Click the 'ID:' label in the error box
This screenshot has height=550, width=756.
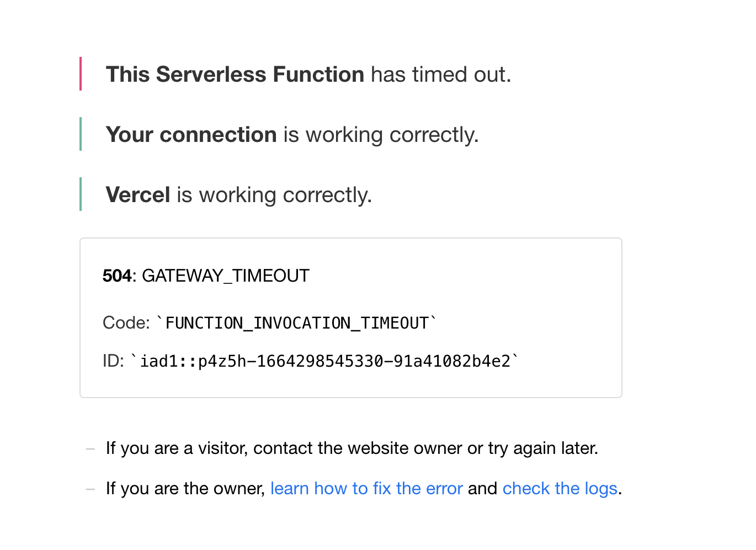(113, 360)
